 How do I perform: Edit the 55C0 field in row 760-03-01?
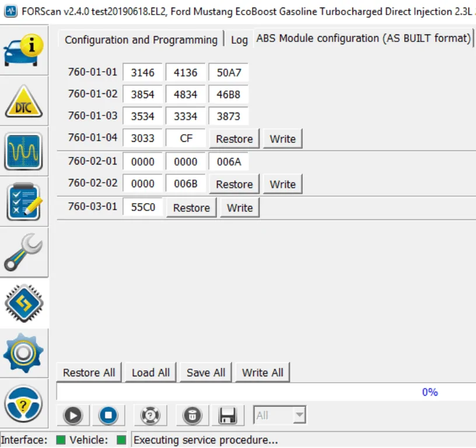(x=142, y=207)
